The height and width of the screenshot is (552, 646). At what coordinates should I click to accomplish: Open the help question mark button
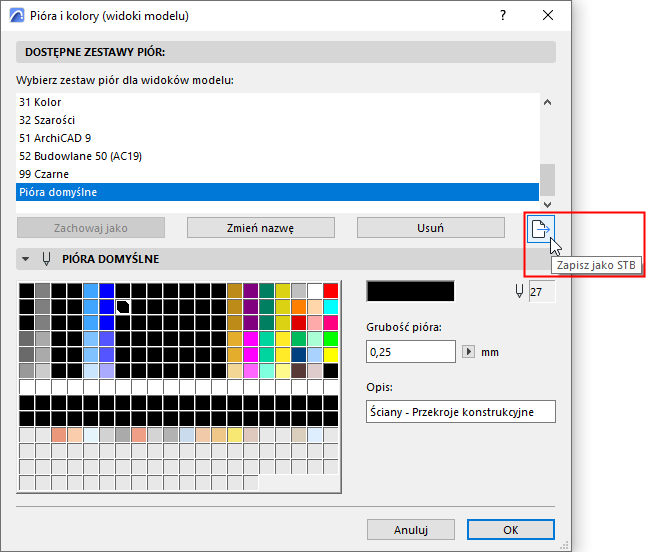pyautogui.click(x=503, y=16)
